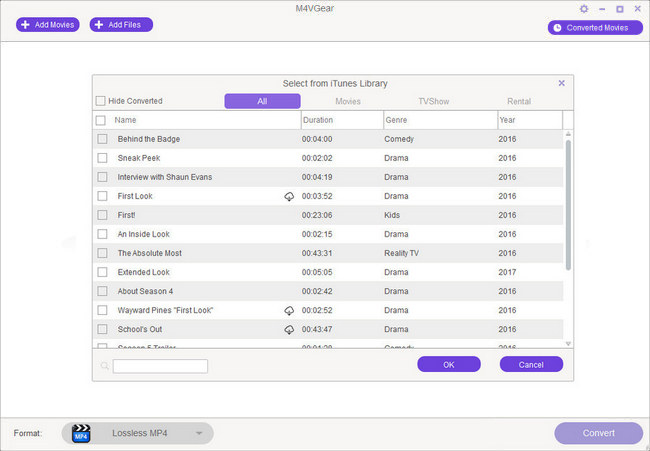The width and height of the screenshot is (650, 451).
Task: Check the First! Kids row checkbox
Action: tap(102, 215)
